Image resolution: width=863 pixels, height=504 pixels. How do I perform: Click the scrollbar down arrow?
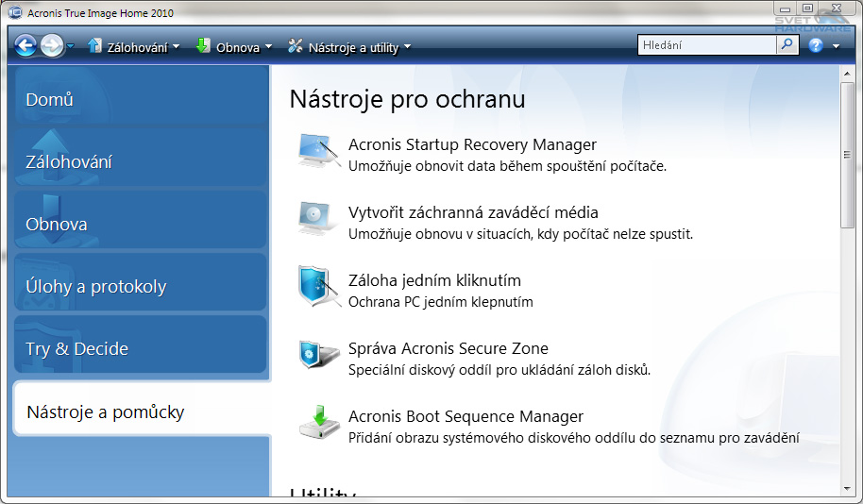847,489
